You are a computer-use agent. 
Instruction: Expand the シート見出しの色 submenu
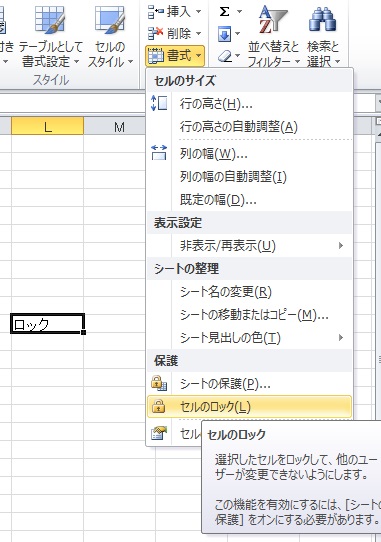(249, 337)
